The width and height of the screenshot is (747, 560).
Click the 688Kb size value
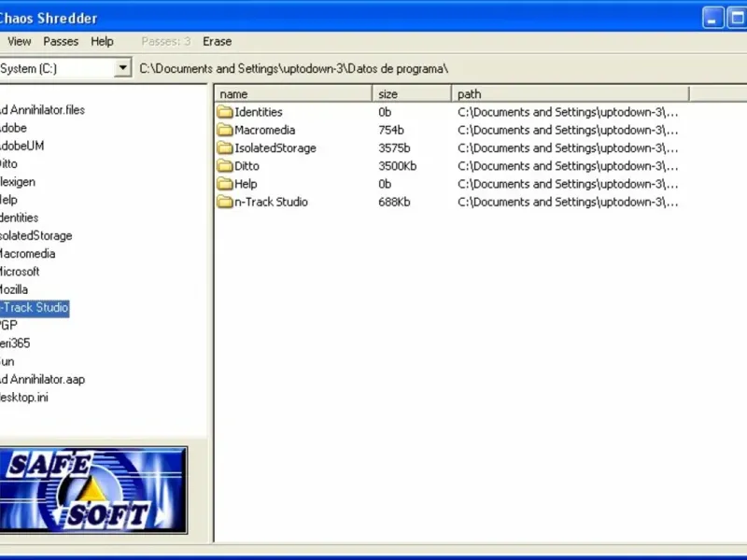point(394,202)
